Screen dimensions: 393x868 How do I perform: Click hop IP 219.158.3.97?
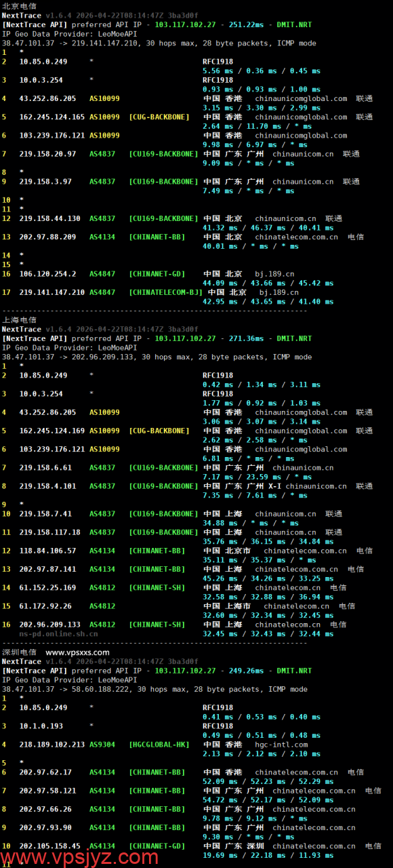[45, 182]
